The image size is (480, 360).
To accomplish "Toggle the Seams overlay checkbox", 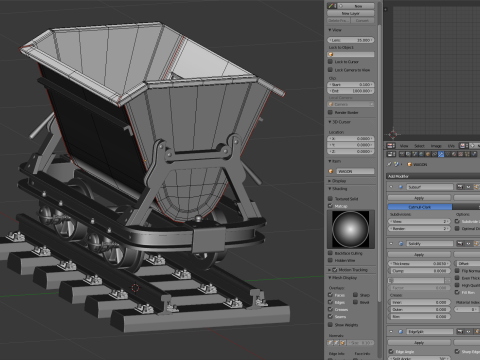I will [330, 316].
